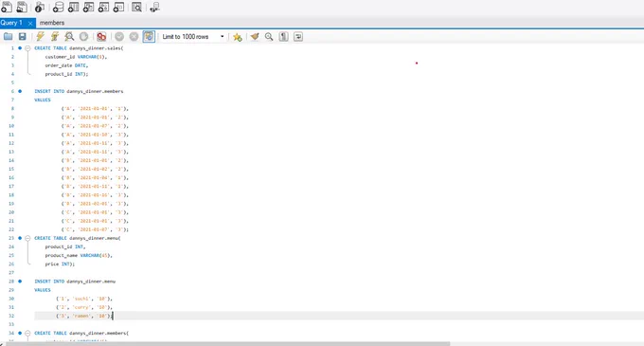Click 'CREATE TABLE dannys_dinner.members(' on line 34
This screenshot has width=644, height=346.
tap(81, 333)
